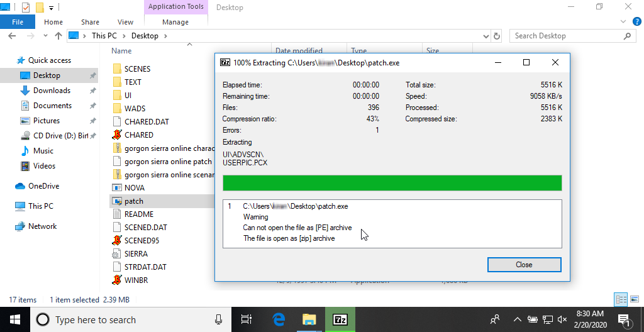Click the Application Tools contextual tab

coord(176,6)
